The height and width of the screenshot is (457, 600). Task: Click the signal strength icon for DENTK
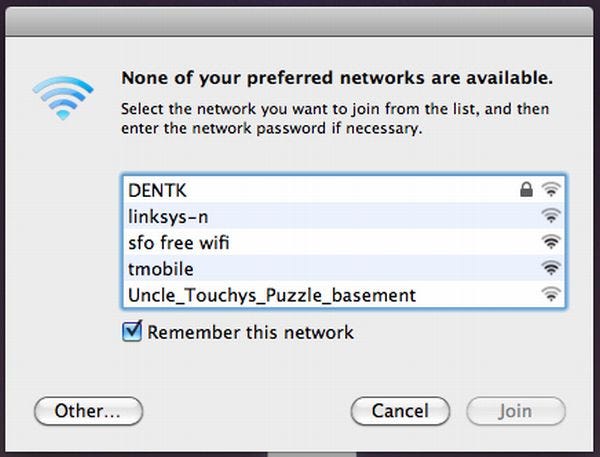tap(551, 189)
